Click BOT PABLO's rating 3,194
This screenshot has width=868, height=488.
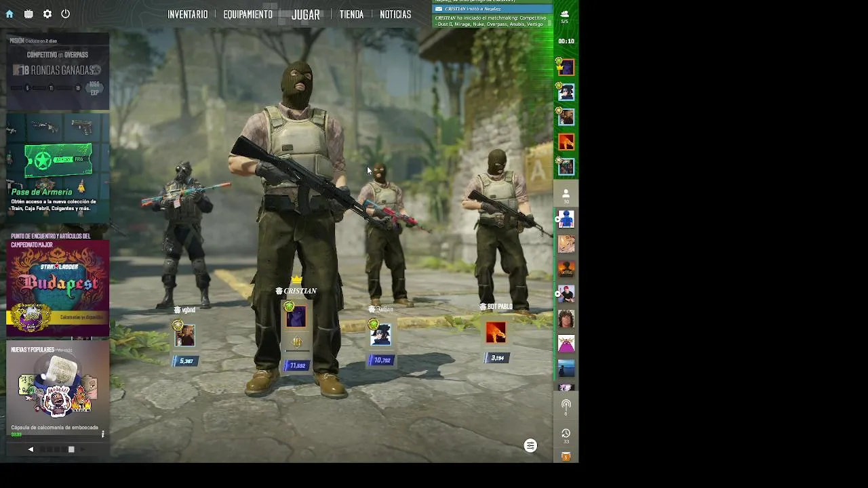coord(496,358)
